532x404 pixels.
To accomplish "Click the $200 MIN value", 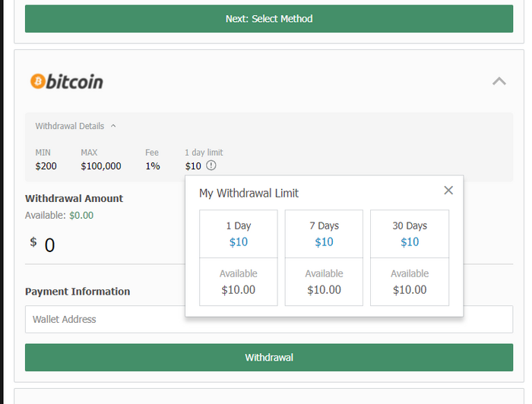I will pos(46,166).
